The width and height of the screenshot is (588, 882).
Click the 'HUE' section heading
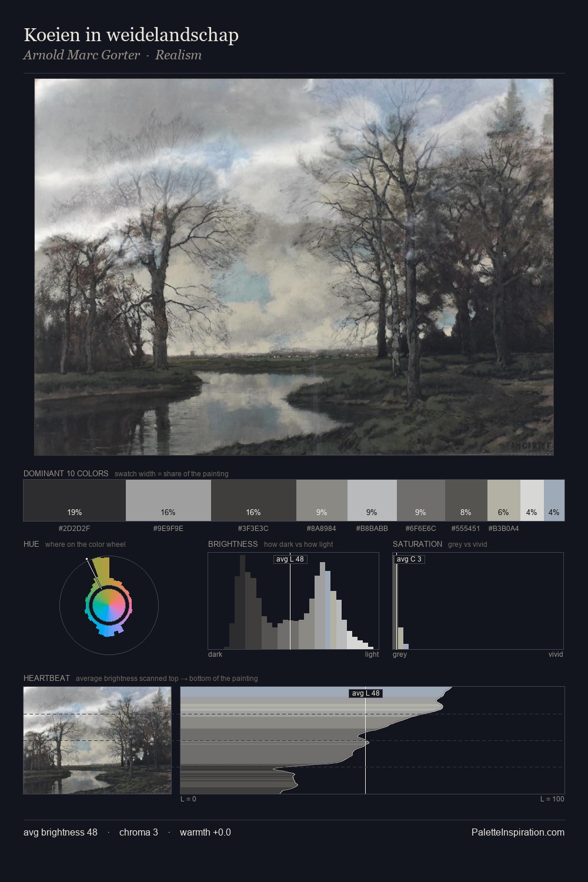[31, 544]
